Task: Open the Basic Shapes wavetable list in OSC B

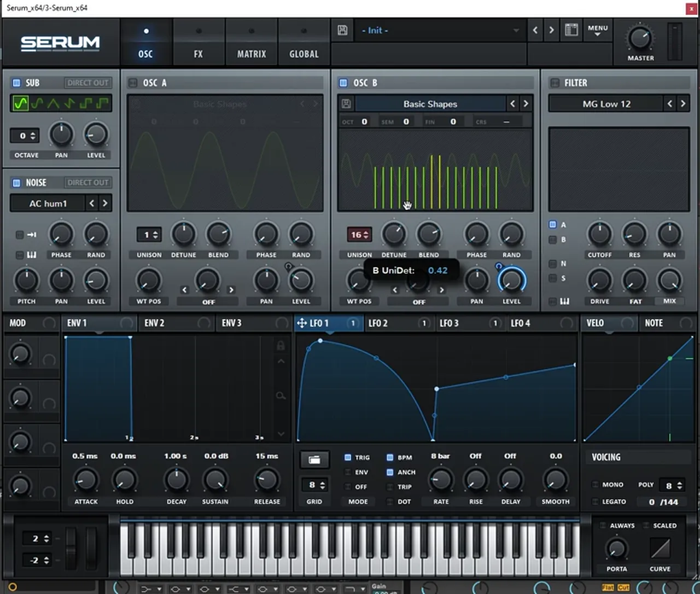Action: tap(430, 104)
